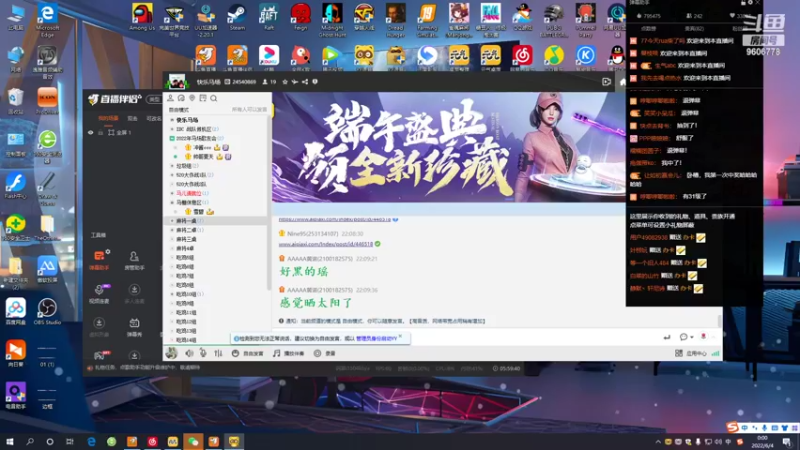This screenshot has height=450, width=800.
Task: Open the Steam desktop shortcut
Action: 237,17
